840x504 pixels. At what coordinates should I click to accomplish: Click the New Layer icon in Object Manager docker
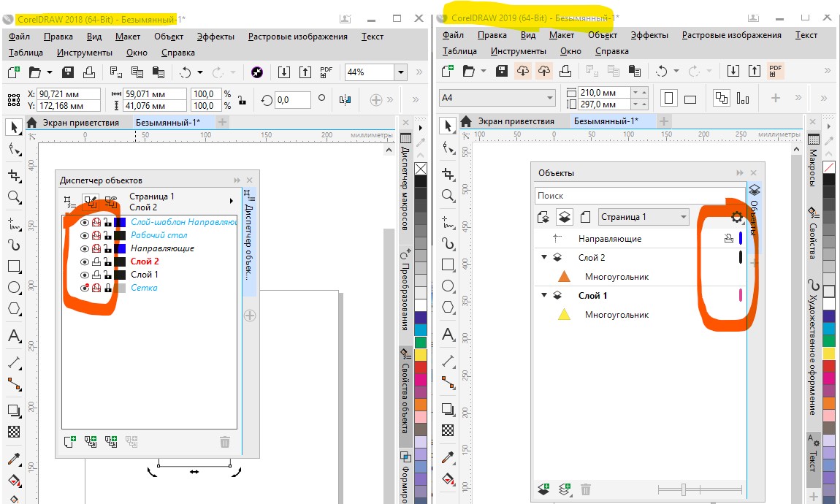pos(69,441)
